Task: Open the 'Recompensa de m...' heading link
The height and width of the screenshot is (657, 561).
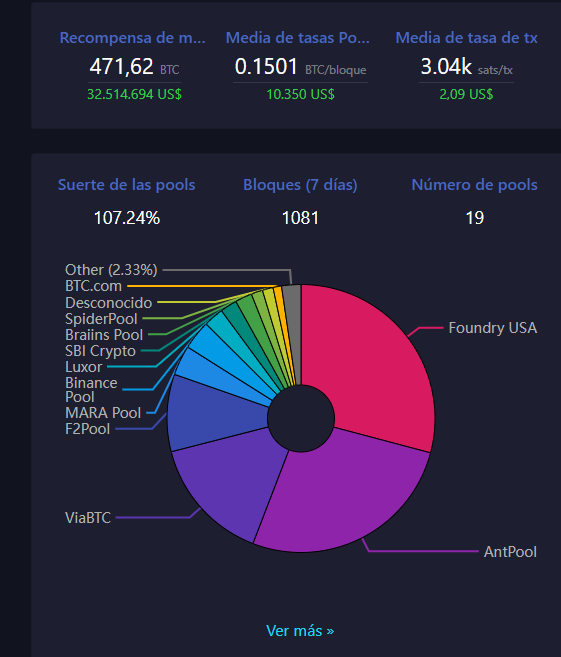Action: (132, 38)
